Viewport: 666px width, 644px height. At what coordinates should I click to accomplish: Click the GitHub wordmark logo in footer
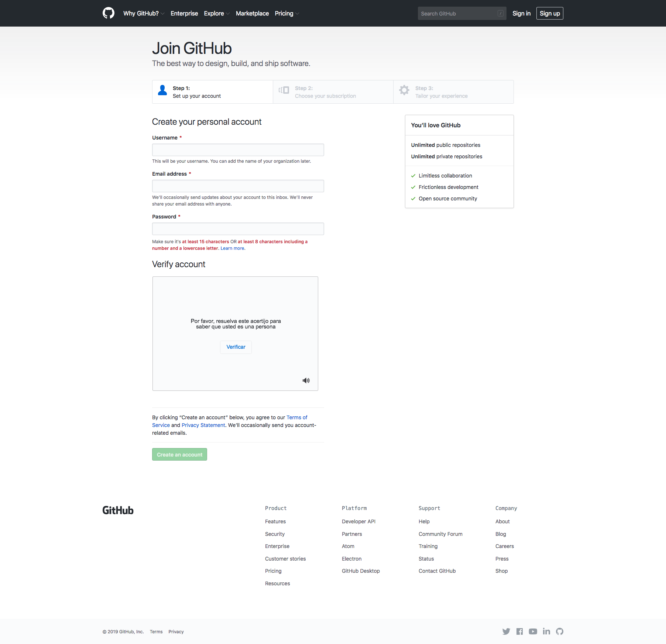point(117,510)
